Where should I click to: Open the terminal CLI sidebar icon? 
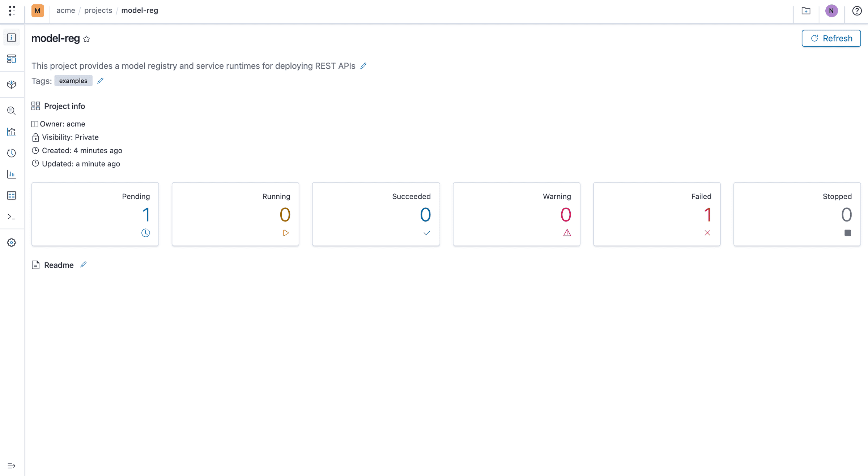click(12, 217)
